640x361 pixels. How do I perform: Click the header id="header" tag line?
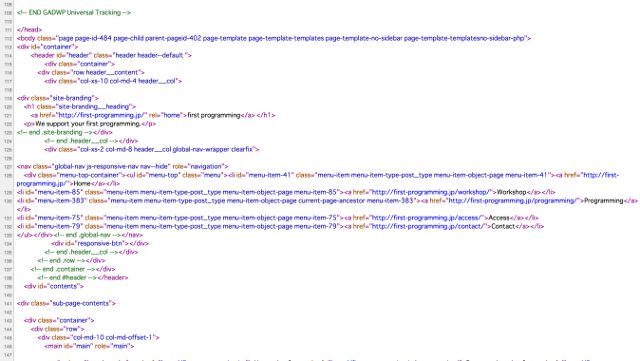pos(111,56)
